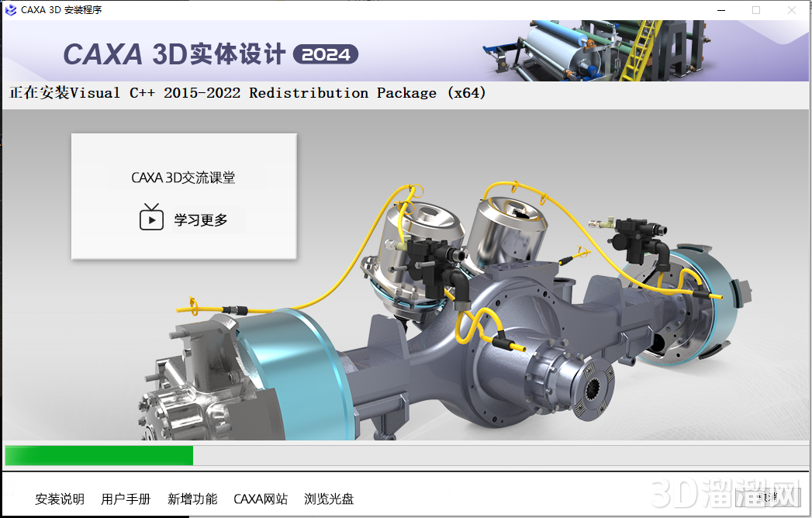Open the 安装说明 installation instructions

coord(59,499)
